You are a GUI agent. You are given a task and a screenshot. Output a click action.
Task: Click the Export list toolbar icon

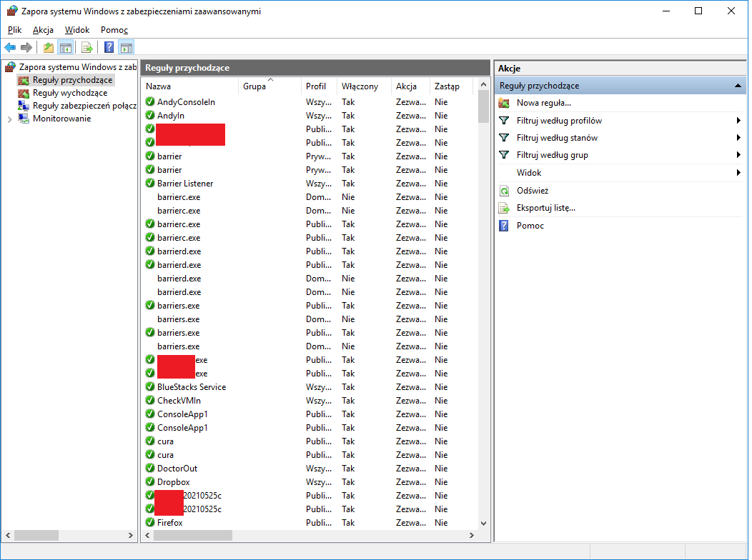[86, 47]
